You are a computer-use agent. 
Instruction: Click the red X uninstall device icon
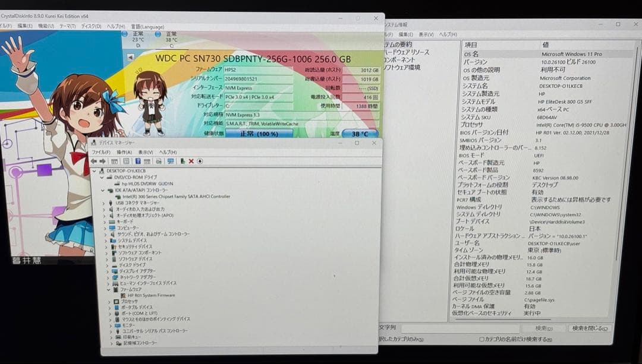[x=191, y=161]
